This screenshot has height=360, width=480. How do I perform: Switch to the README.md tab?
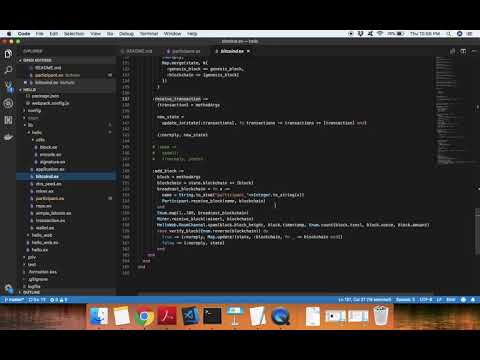click(139, 51)
